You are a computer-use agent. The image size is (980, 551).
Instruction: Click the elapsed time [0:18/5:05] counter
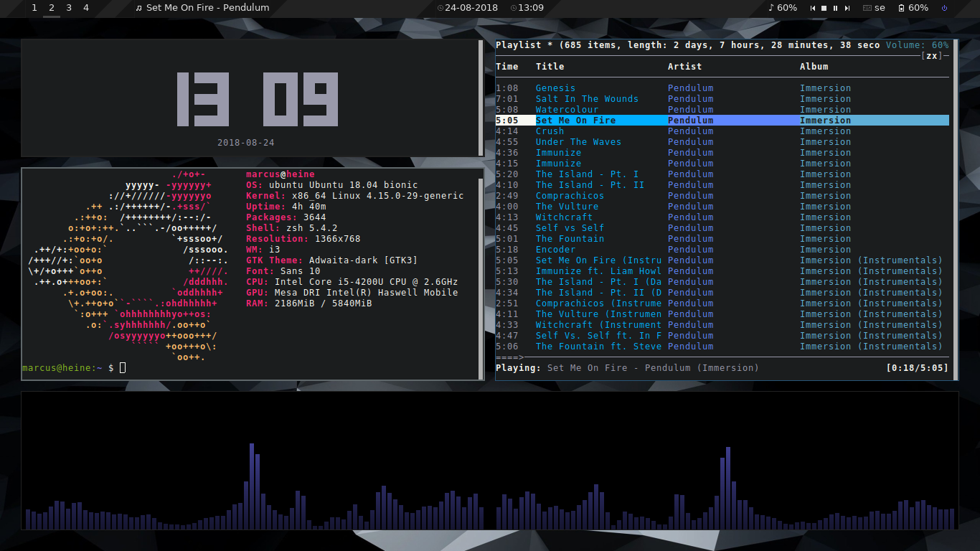click(x=917, y=368)
